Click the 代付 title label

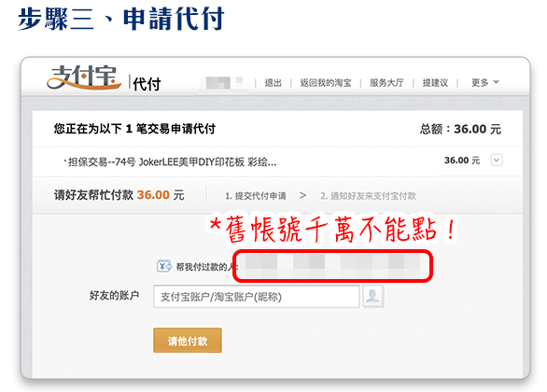147,84
